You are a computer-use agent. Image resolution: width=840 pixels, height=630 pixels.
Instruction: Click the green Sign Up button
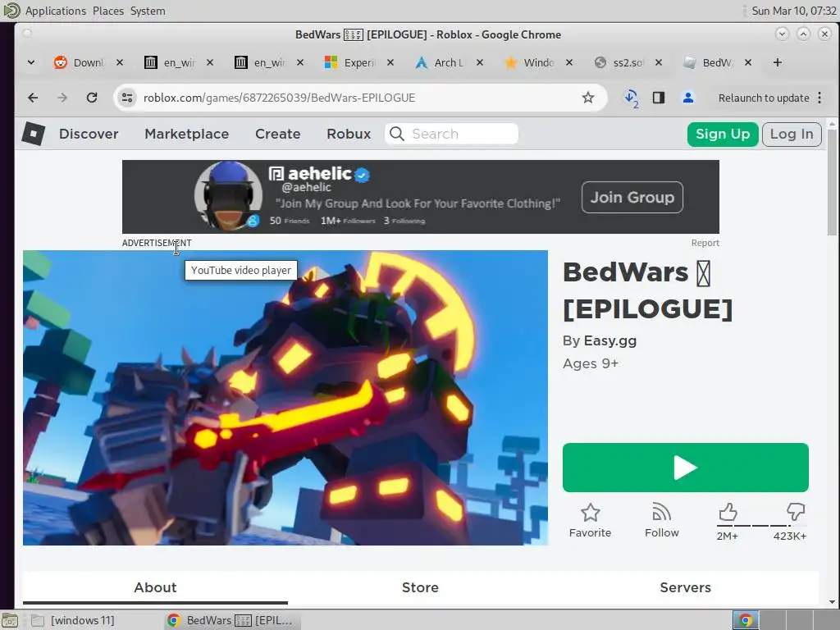point(723,134)
